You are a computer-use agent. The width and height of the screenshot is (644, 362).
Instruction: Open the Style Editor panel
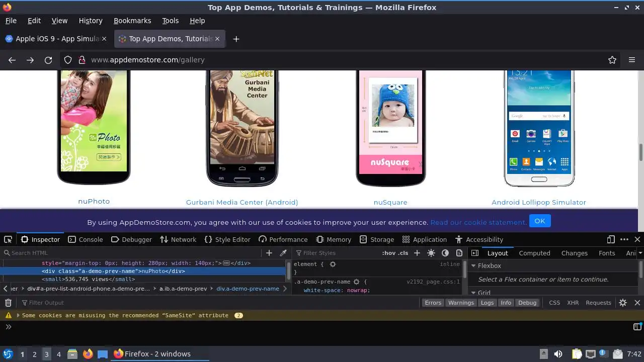coord(227,239)
